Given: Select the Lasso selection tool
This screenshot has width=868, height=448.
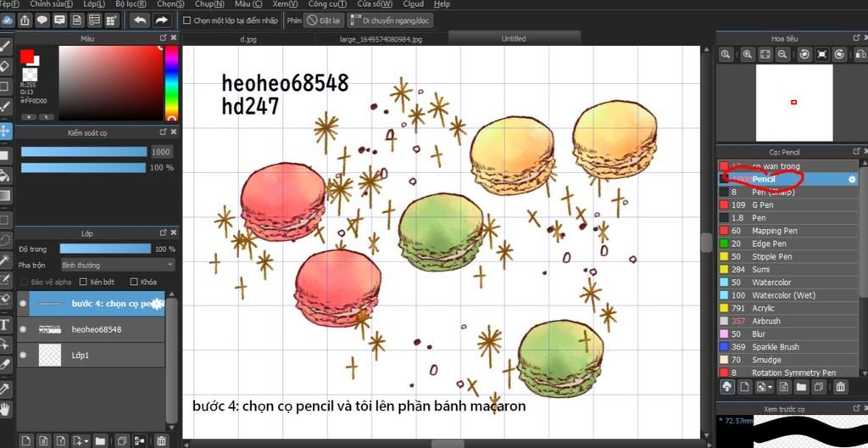Looking at the screenshot, I should point(5,239).
